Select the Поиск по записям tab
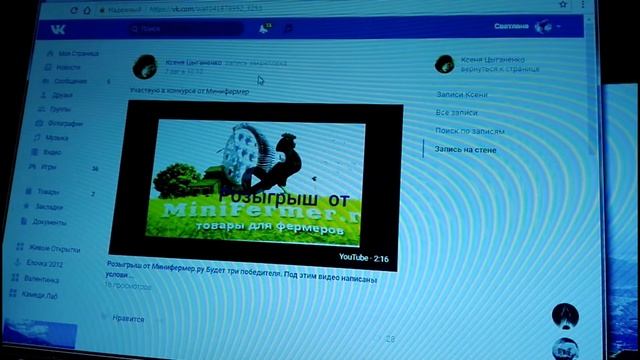This screenshot has height=360, width=640. pos(470,131)
